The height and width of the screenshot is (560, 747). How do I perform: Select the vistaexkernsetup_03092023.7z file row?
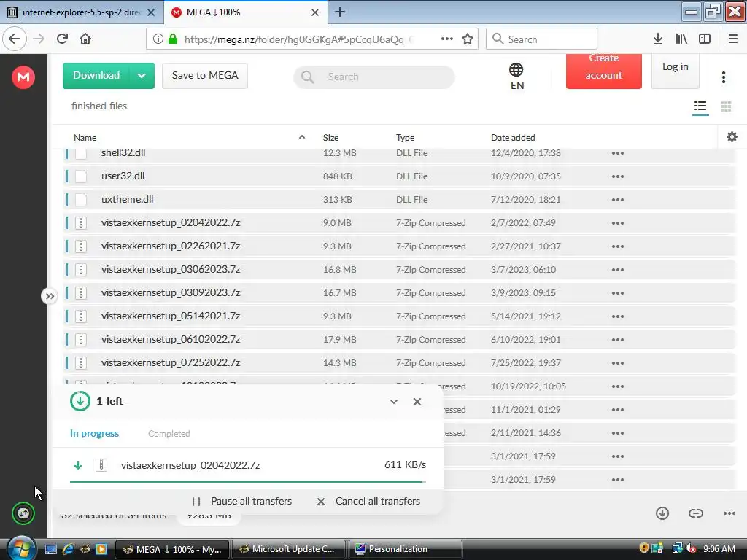coord(398,293)
